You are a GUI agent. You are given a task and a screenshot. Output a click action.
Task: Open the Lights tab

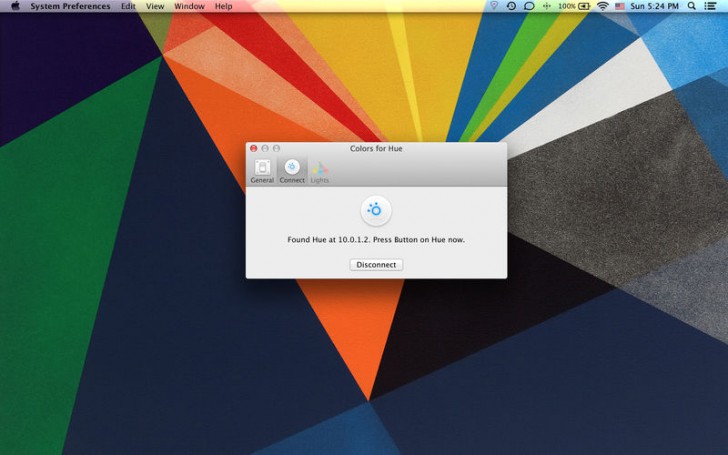tap(319, 171)
